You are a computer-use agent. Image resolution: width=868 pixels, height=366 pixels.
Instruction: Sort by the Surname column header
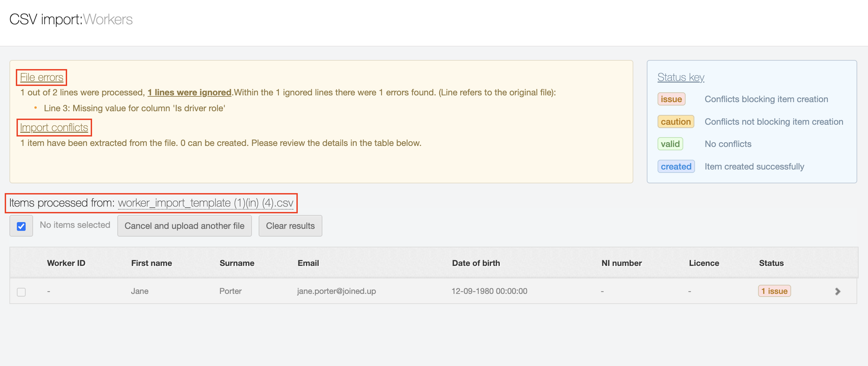pos(237,263)
